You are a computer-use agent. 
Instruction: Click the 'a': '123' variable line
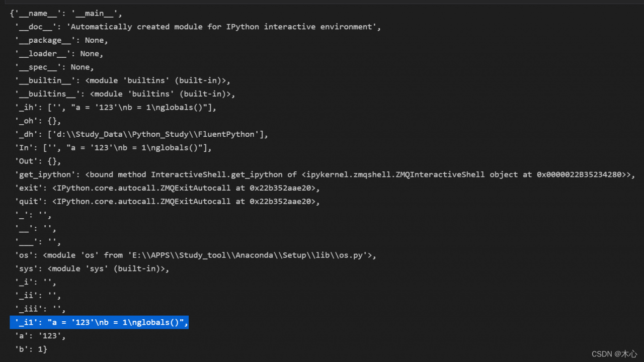pos(40,336)
